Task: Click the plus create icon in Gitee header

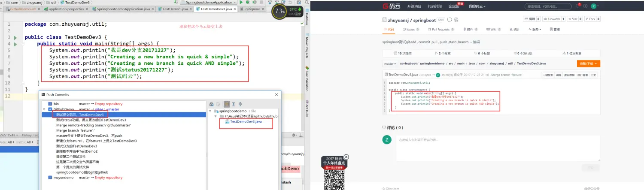Action: pos(585,6)
